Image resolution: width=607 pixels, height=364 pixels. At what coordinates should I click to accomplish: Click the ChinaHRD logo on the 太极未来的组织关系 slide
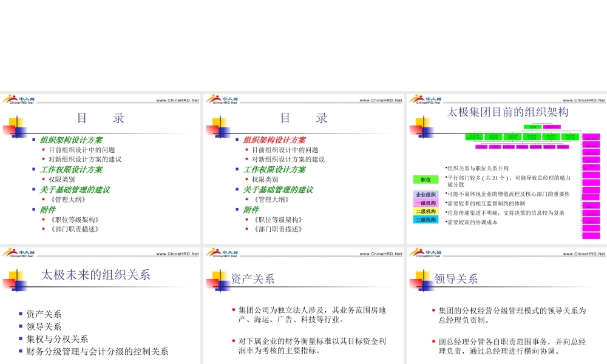[18, 253]
